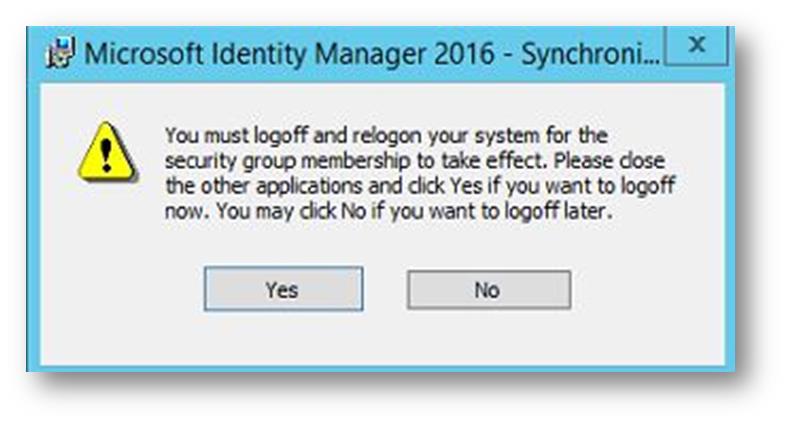Click the installer icon in title bar
Viewport: 787px width, 424px height.
click(61, 52)
